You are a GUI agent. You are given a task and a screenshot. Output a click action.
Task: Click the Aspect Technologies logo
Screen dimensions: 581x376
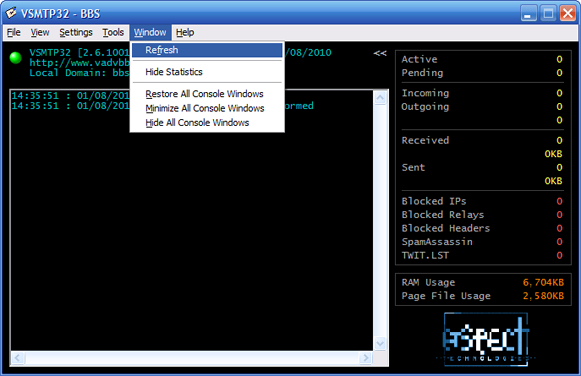coord(486,339)
